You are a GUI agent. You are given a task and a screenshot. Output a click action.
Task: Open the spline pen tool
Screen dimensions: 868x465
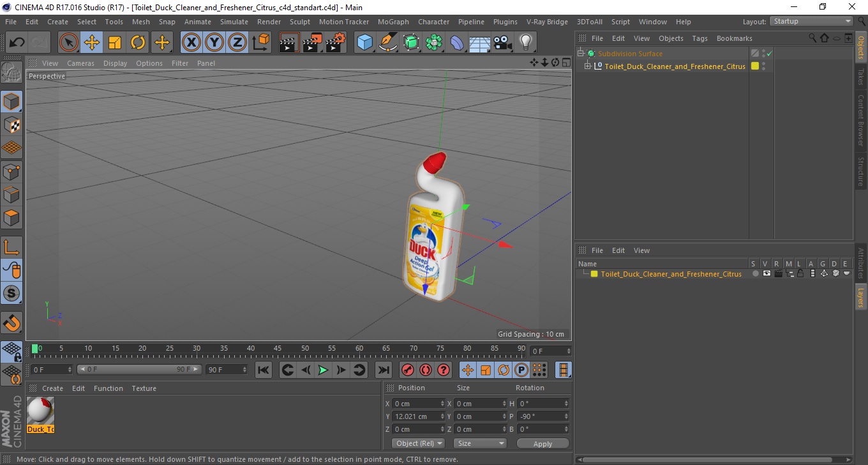click(x=388, y=43)
